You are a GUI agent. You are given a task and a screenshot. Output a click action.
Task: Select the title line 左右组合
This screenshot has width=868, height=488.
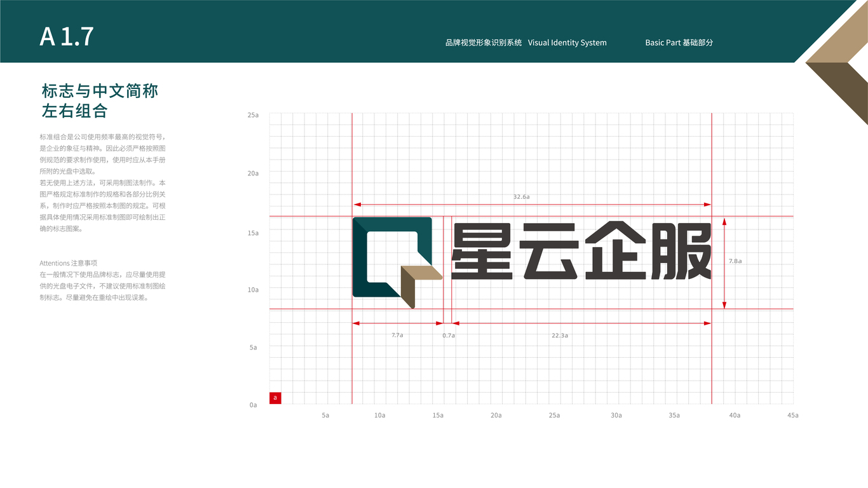(74, 111)
